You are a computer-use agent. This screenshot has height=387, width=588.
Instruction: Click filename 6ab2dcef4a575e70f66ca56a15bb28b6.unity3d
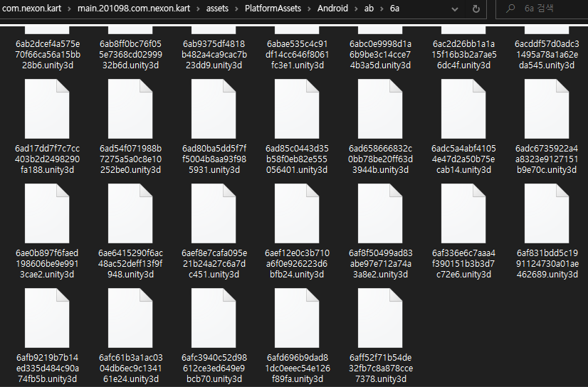click(x=47, y=55)
